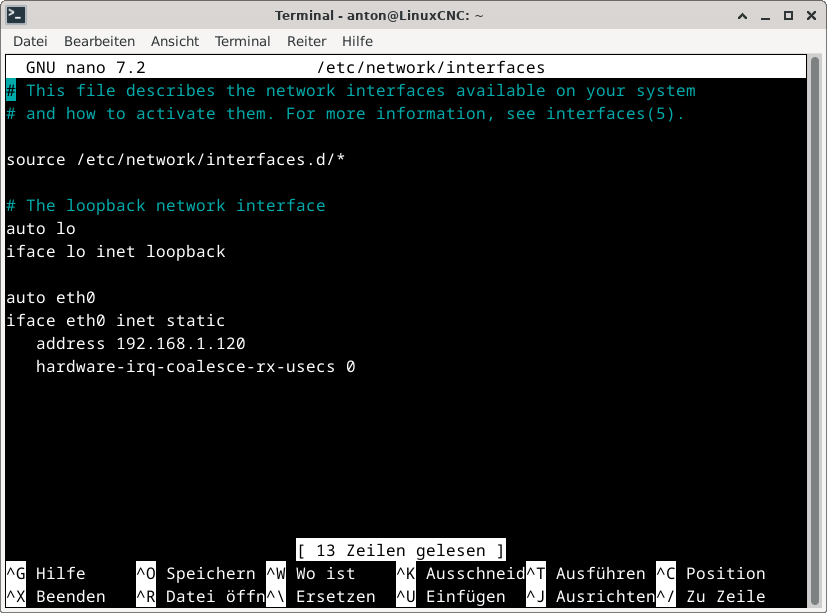Viewport: 827px width, 613px height.
Task: Click the ^\ Ersetzen shortcut
Action: [x=321, y=597]
